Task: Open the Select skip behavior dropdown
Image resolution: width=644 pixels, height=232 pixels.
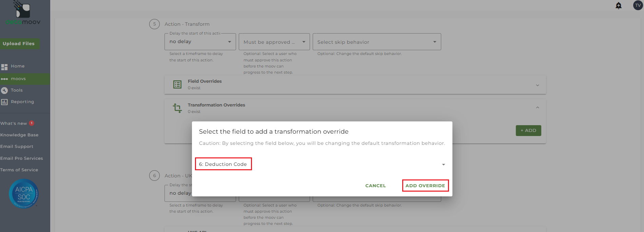Action: tap(376, 42)
